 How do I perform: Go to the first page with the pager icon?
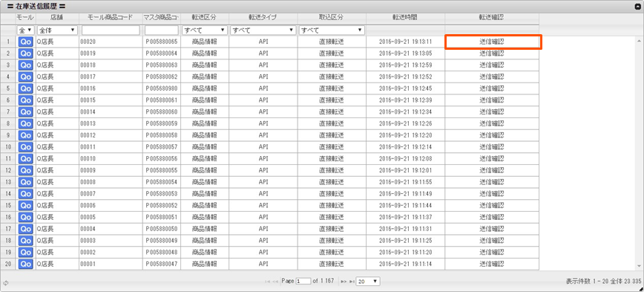(268, 282)
